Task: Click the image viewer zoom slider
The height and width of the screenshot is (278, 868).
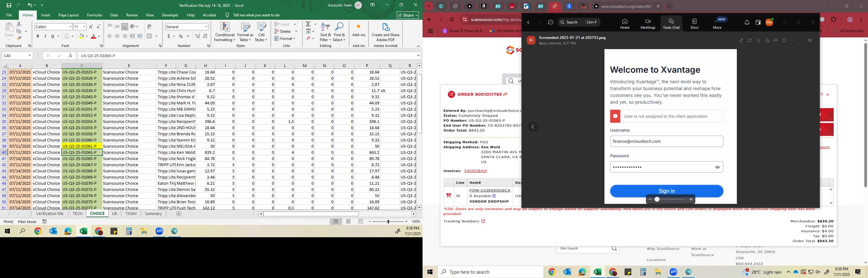Action: click(671, 200)
